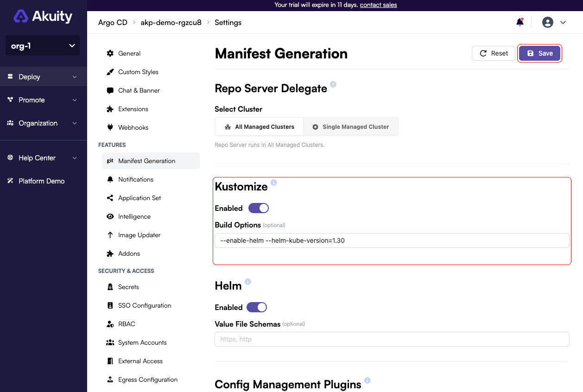Click the Promote icon in sidebar

10,100
